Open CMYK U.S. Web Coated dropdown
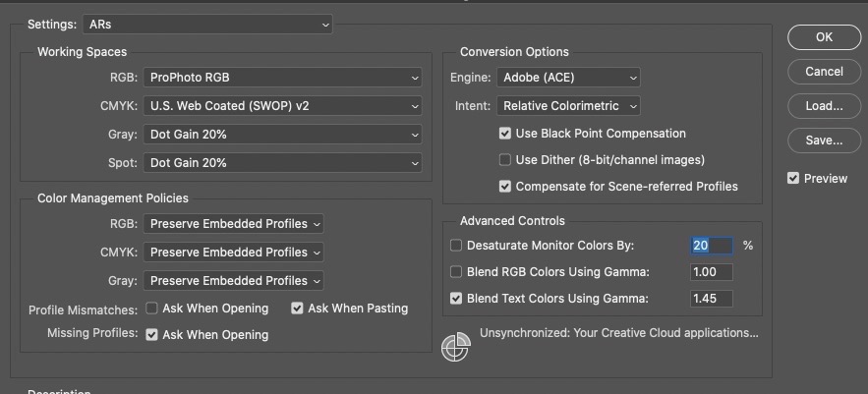The width and height of the screenshot is (868, 394). click(x=282, y=106)
